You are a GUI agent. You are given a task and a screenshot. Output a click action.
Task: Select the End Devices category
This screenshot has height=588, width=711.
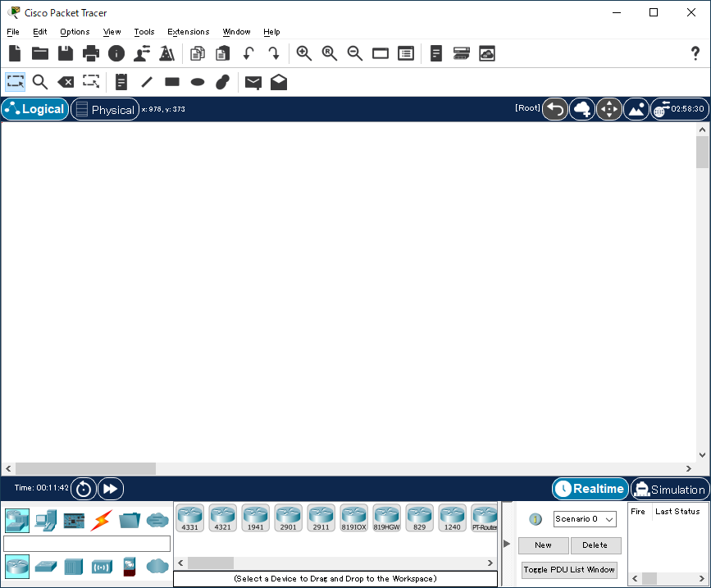click(x=46, y=520)
